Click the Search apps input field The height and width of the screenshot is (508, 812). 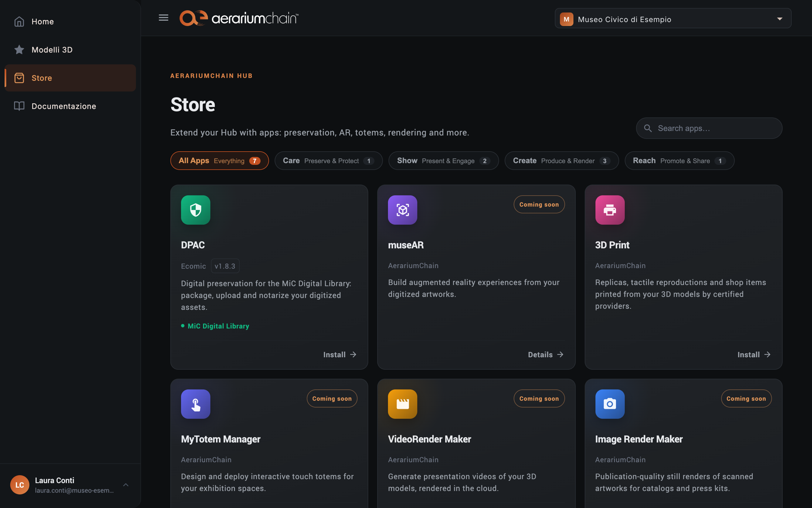tap(709, 128)
